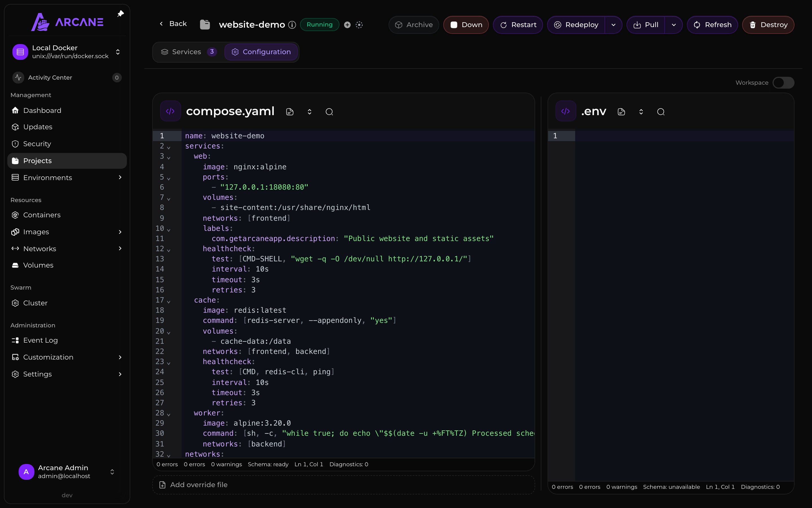Screen dimensions: 812x508
Task: Click Add override file
Action: pyautogui.click(x=344, y=485)
